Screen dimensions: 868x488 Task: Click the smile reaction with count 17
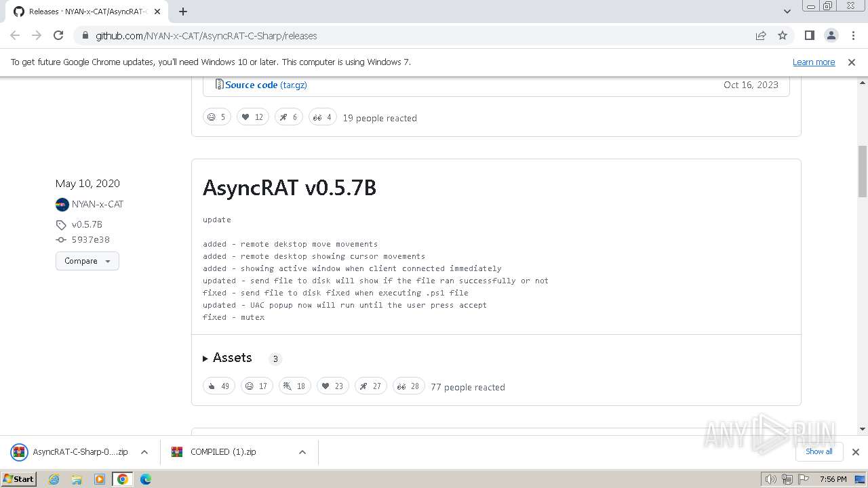coord(257,386)
